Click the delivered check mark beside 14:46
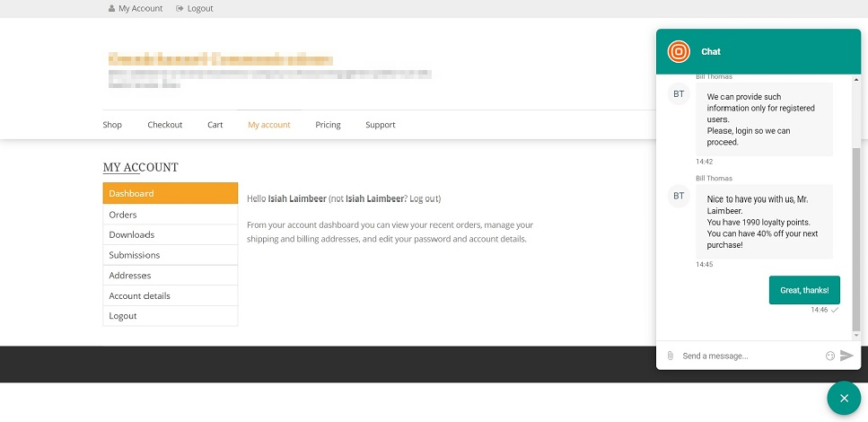The image size is (868, 422). click(x=835, y=310)
